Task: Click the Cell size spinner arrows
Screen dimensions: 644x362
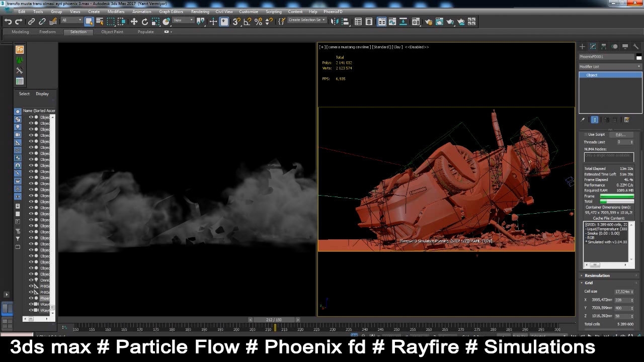Action: pos(632,292)
